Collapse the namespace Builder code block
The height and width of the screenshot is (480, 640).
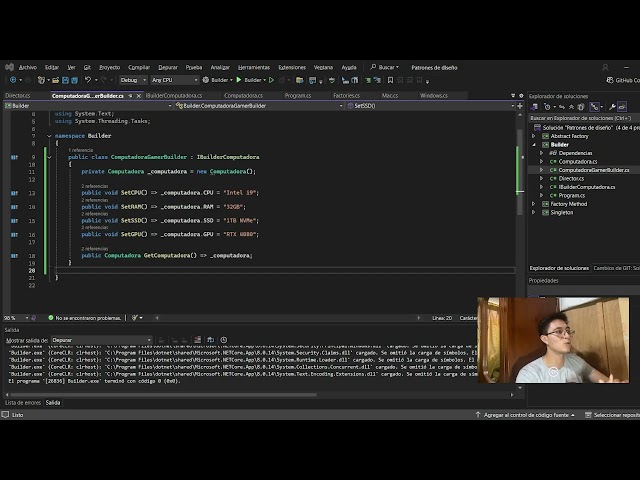(x=49, y=136)
